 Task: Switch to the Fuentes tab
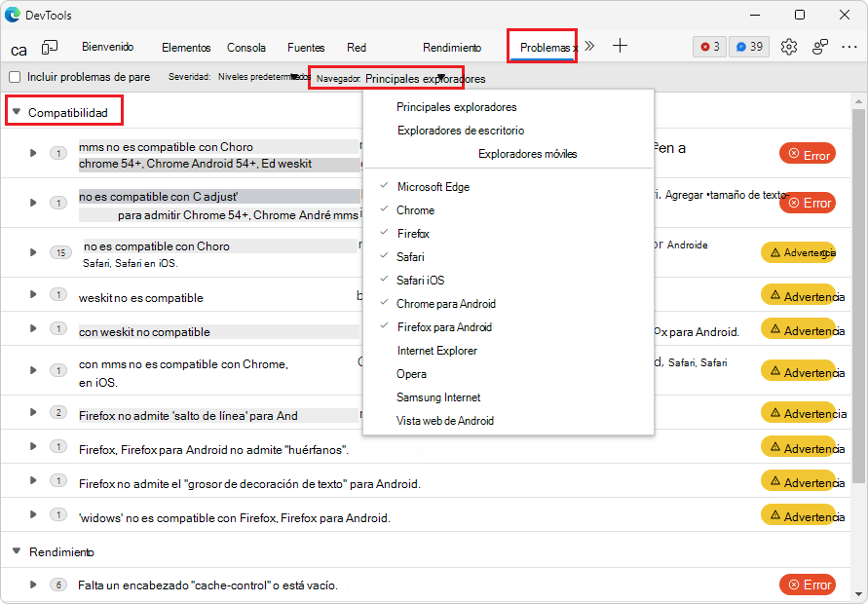coord(306,48)
